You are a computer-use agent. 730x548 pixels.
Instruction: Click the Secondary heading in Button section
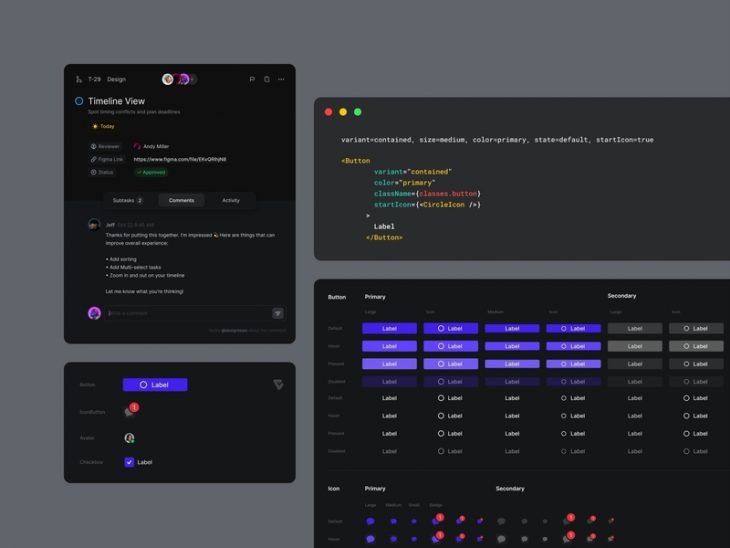622,296
